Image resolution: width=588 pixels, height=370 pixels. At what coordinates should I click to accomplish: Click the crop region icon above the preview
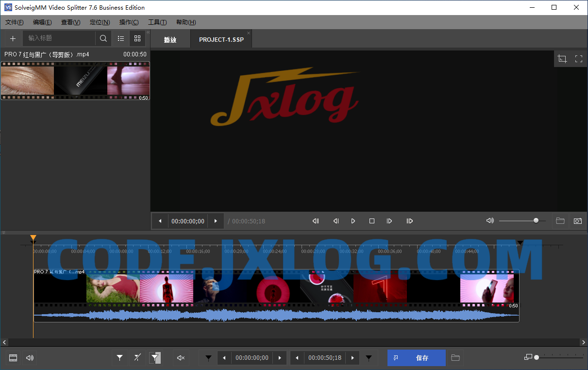562,58
